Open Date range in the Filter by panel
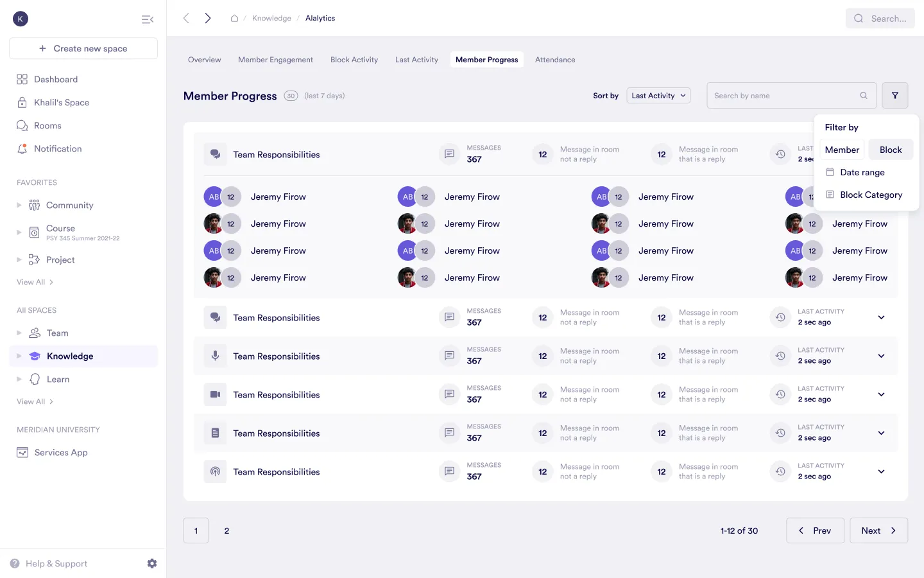The height and width of the screenshot is (578, 924). point(863,172)
